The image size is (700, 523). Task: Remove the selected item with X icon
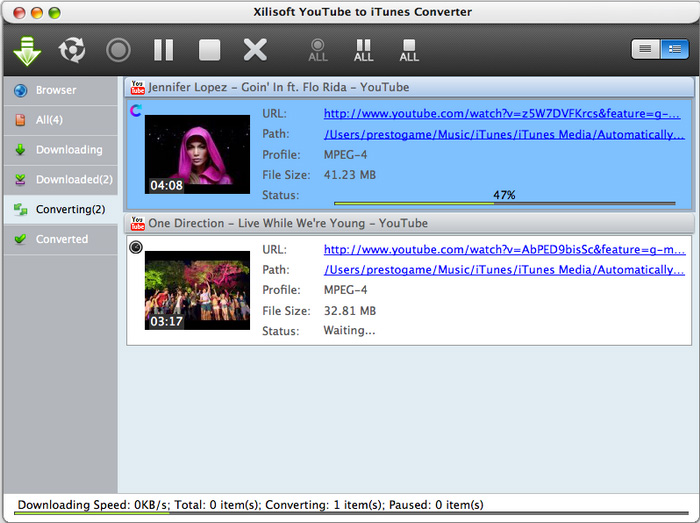[256, 49]
